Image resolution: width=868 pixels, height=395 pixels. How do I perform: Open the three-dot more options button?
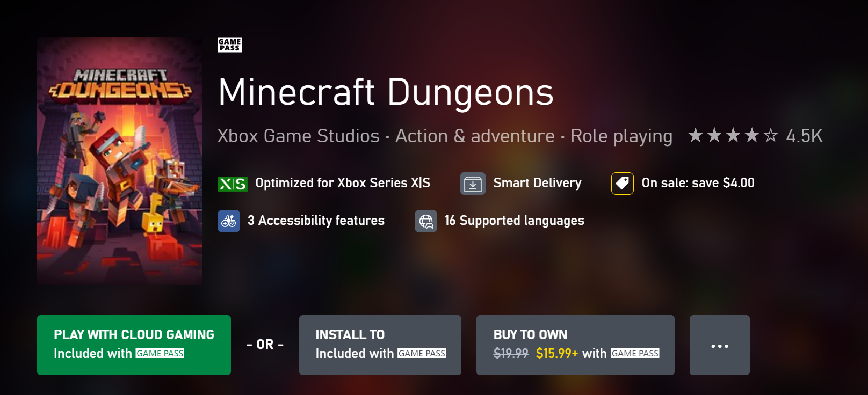click(x=719, y=345)
